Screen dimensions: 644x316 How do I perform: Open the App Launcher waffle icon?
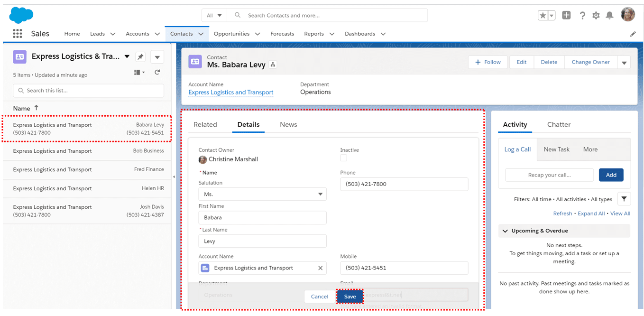click(x=18, y=33)
